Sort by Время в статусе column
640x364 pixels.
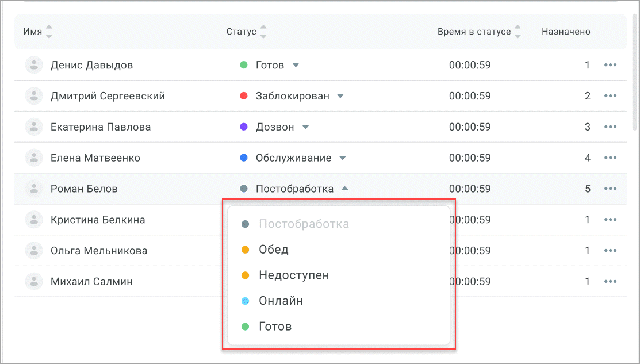click(x=518, y=32)
